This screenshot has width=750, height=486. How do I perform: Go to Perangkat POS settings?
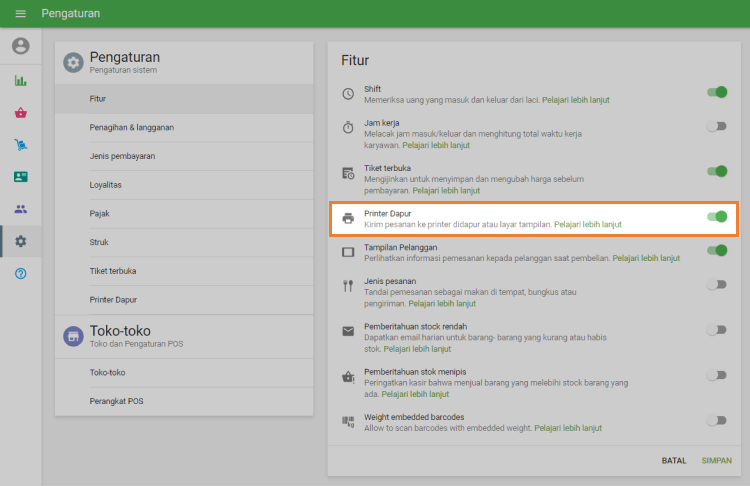click(117, 401)
